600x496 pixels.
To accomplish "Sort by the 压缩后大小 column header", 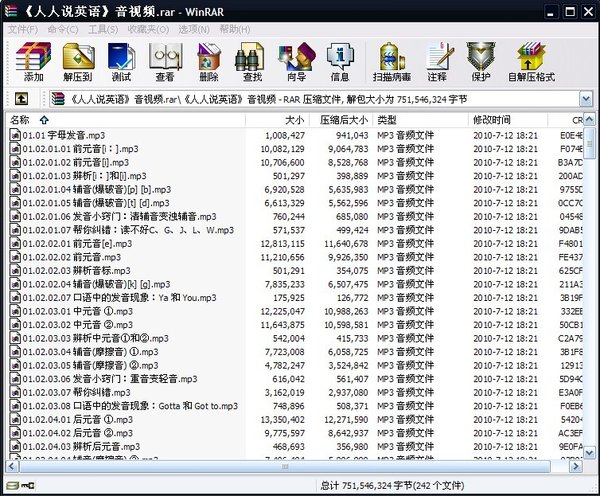I will pos(341,120).
